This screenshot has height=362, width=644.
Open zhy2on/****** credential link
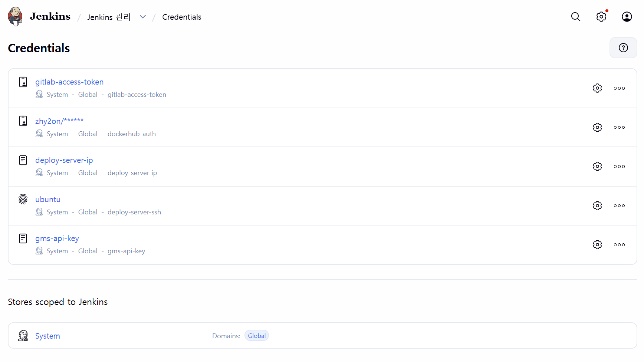(59, 121)
